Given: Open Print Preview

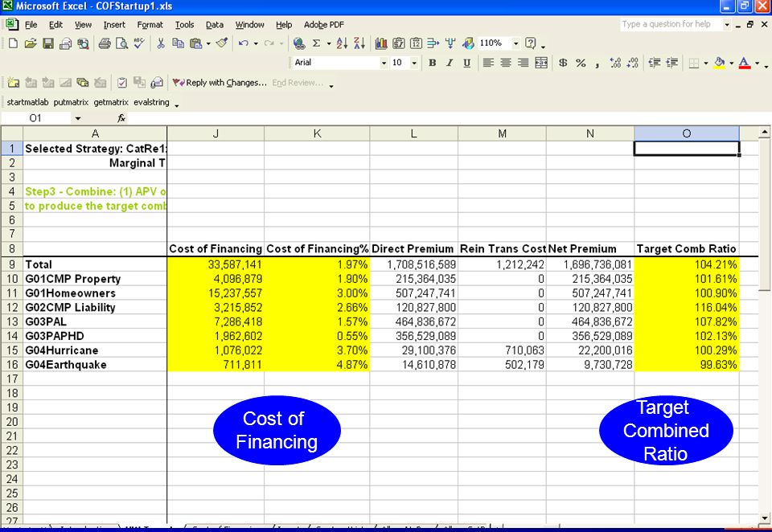Looking at the screenshot, I should (121, 43).
